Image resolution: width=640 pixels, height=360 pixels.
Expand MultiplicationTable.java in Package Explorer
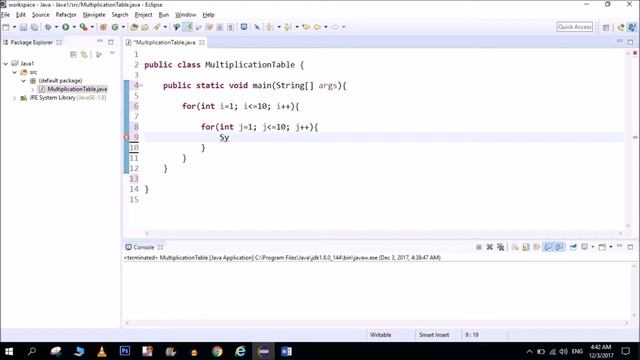coord(33,89)
